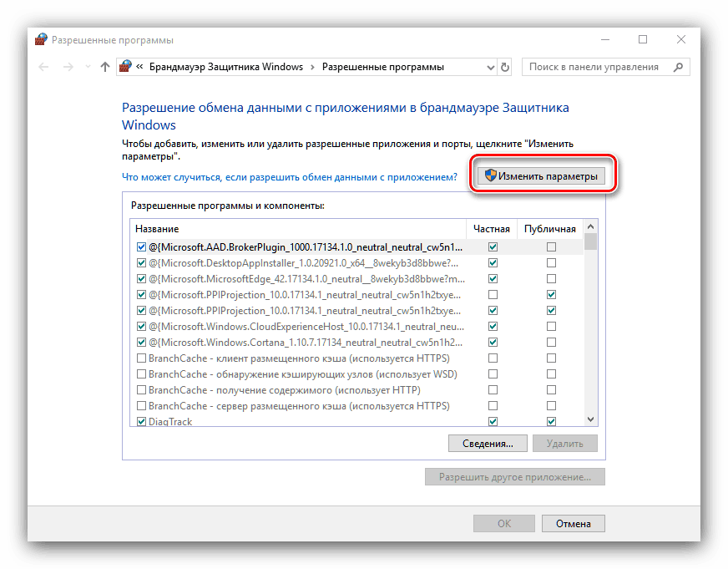The height and width of the screenshot is (569, 728).
Task: Enable BranchCache hosted cache server checkbox
Action: (141, 406)
